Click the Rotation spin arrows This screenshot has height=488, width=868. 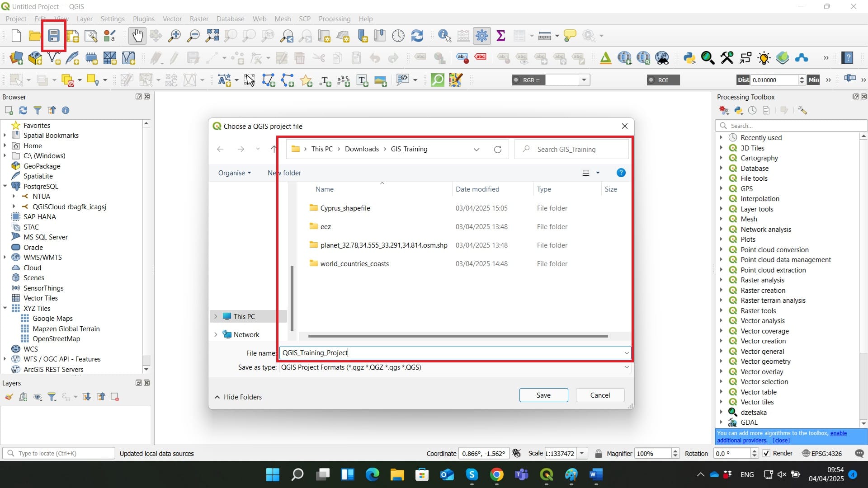coord(754,453)
